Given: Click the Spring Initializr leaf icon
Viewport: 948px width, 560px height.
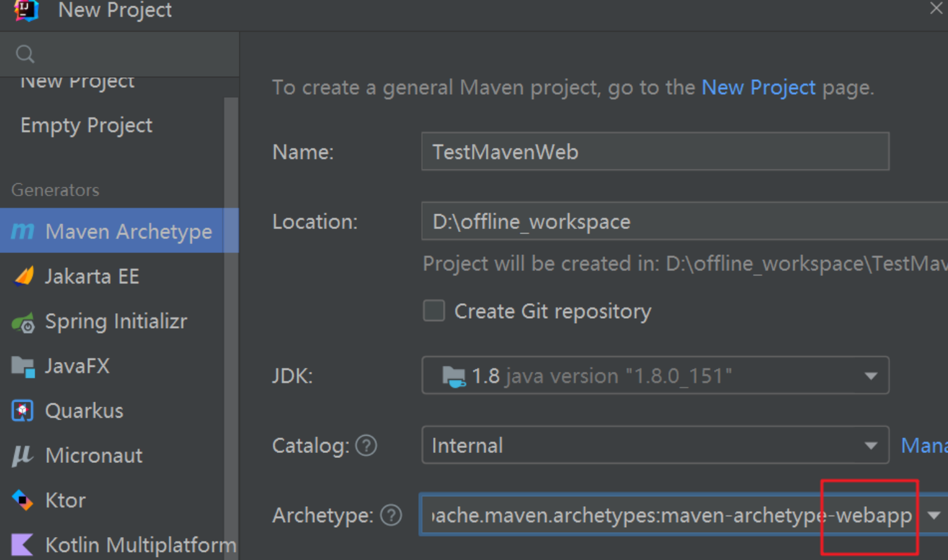Looking at the screenshot, I should pos(24,322).
